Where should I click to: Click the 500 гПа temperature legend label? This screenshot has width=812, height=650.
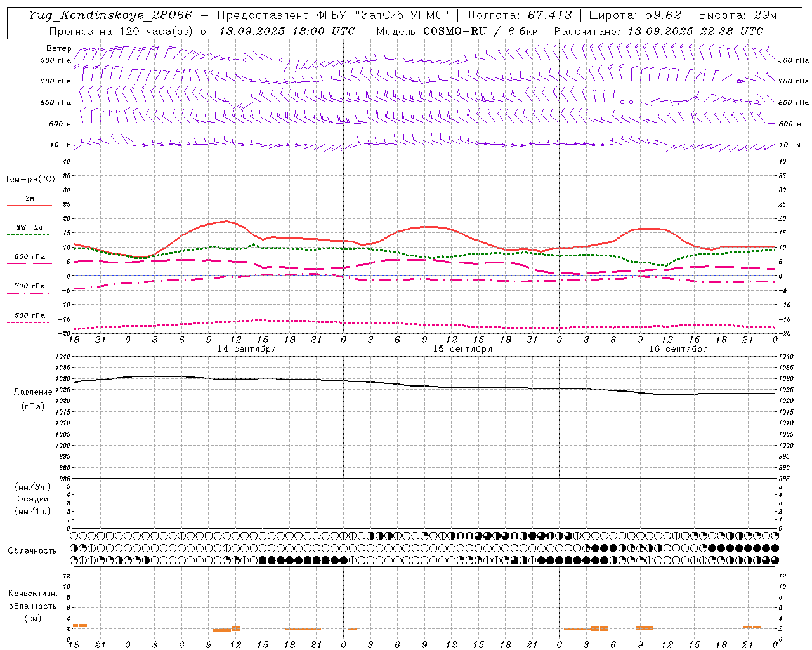[x=29, y=315]
